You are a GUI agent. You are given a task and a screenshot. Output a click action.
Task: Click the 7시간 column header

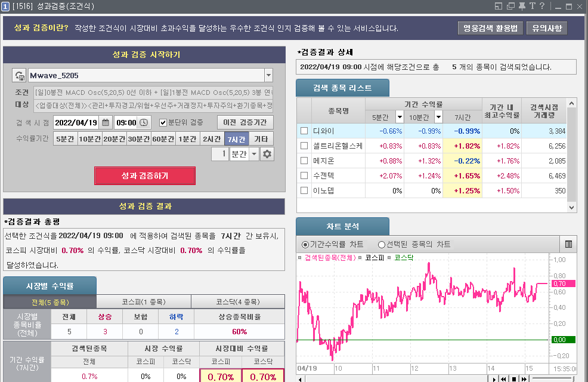click(x=462, y=117)
